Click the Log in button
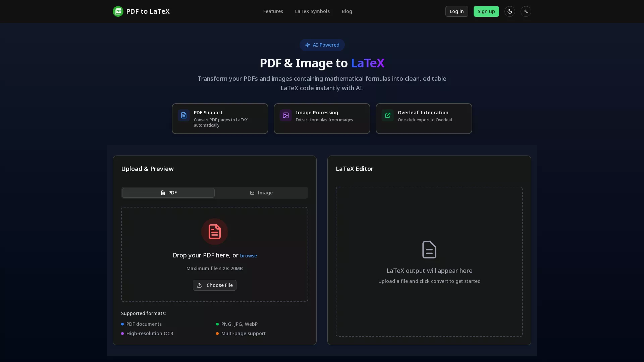This screenshot has width=644, height=362. (457, 11)
